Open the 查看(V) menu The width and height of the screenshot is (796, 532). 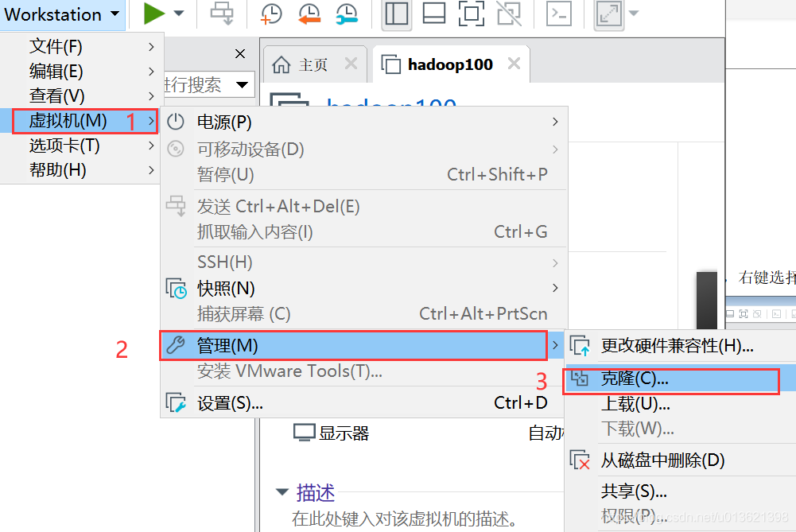click(x=81, y=95)
